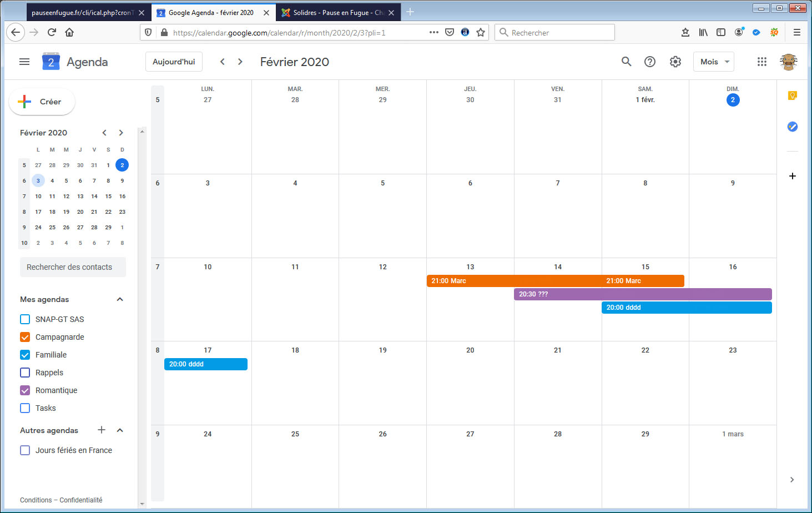This screenshot has height=513, width=812.
Task: Bookmark this page with star icon
Action: pos(481,32)
